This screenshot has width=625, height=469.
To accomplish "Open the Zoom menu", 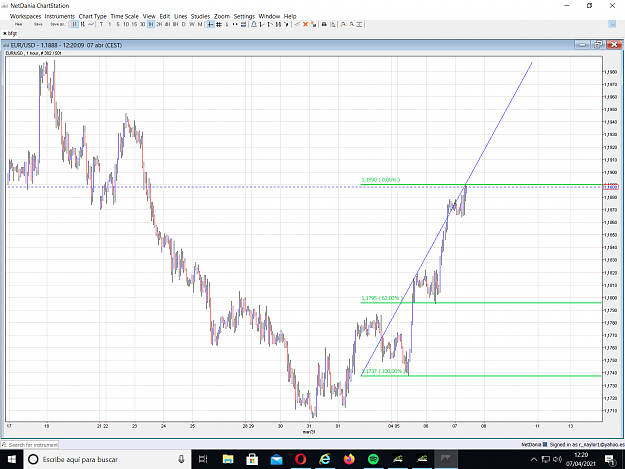I will [222, 16].
